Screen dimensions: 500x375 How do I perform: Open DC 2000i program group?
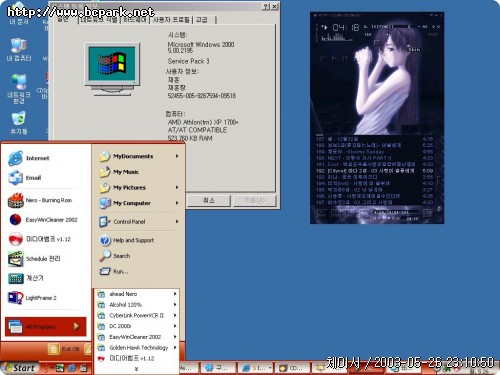[x=137, y=326]
